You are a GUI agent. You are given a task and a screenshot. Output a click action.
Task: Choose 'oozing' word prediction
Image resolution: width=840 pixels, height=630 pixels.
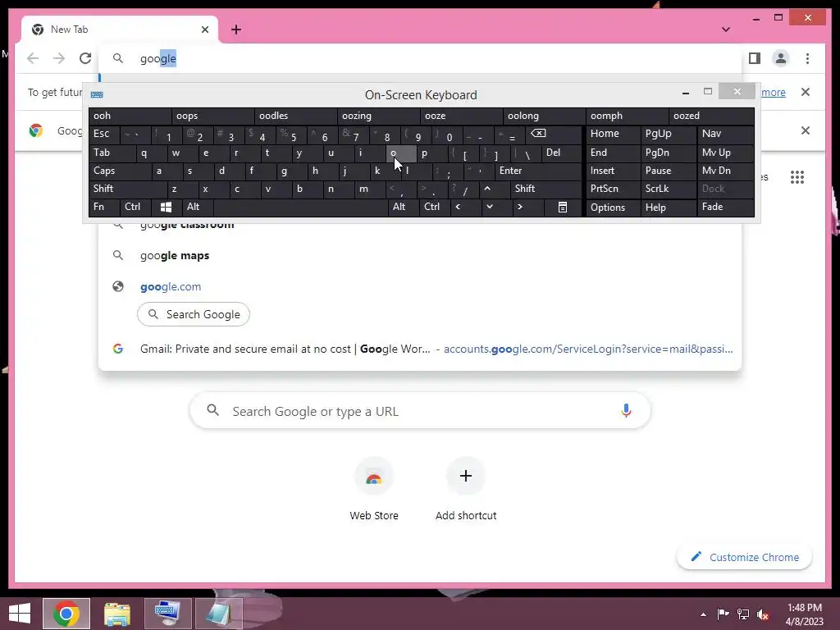click(x=379, y=116)
